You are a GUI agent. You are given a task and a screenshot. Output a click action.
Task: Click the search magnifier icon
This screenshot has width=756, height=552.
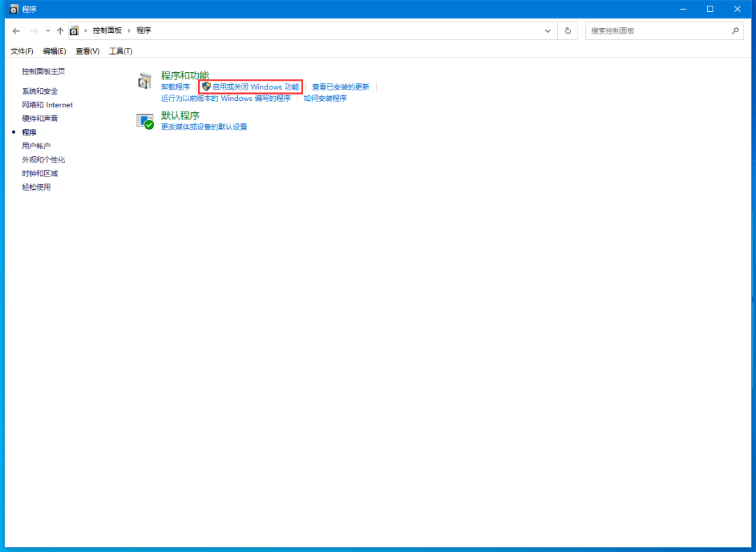coord(735,31)
